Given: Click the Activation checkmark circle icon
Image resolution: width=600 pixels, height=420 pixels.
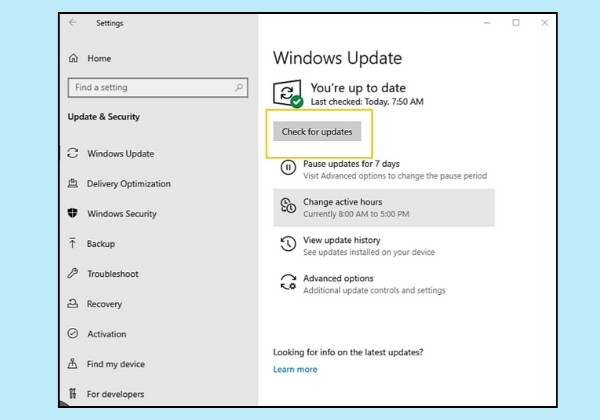Looking at the screenshot, I should [x=73, y=333].
